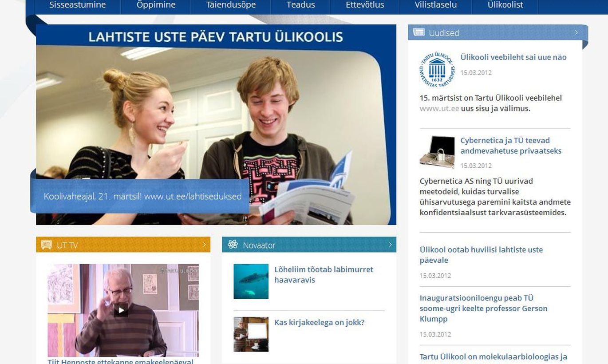Open Tiit Hennoste ettekanne emakeelepäeval link
The width and height of the screenshot is (608, 364).
[121, 361]
